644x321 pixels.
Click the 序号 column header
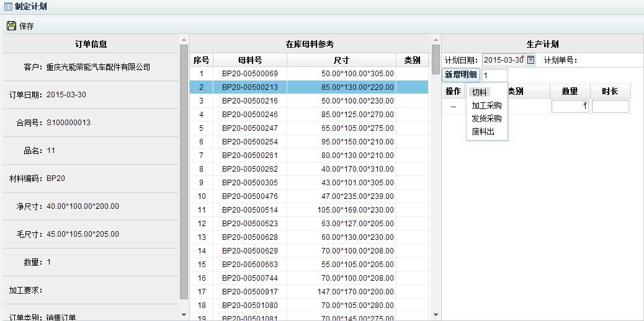(201, 60)
